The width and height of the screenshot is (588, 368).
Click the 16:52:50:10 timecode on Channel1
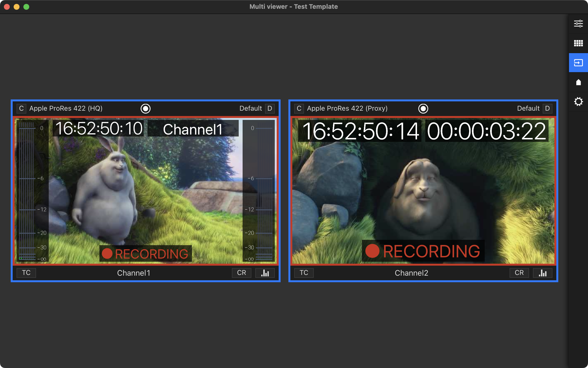point(99,128)
